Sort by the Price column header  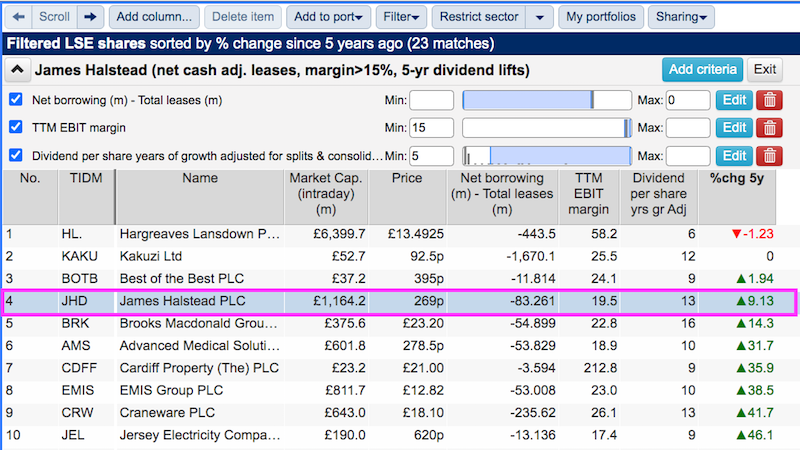click(x=407, y=196)
